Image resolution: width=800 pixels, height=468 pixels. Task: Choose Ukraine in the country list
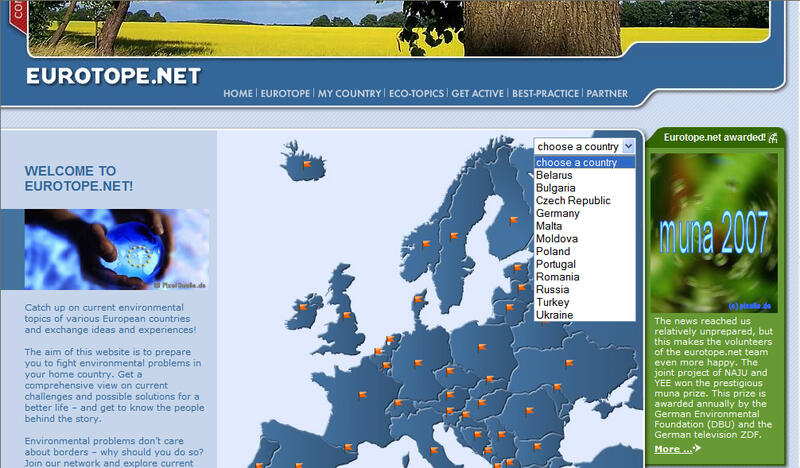[555, 315]
